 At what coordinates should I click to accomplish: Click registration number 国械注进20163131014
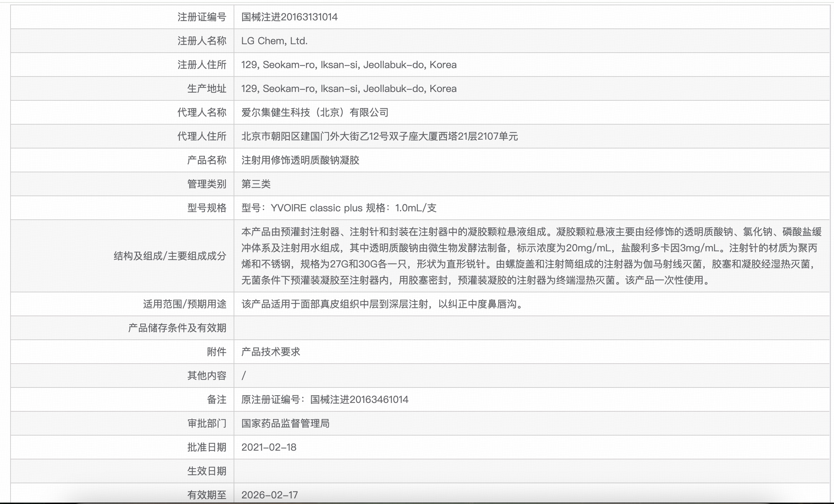pos(289,17)
